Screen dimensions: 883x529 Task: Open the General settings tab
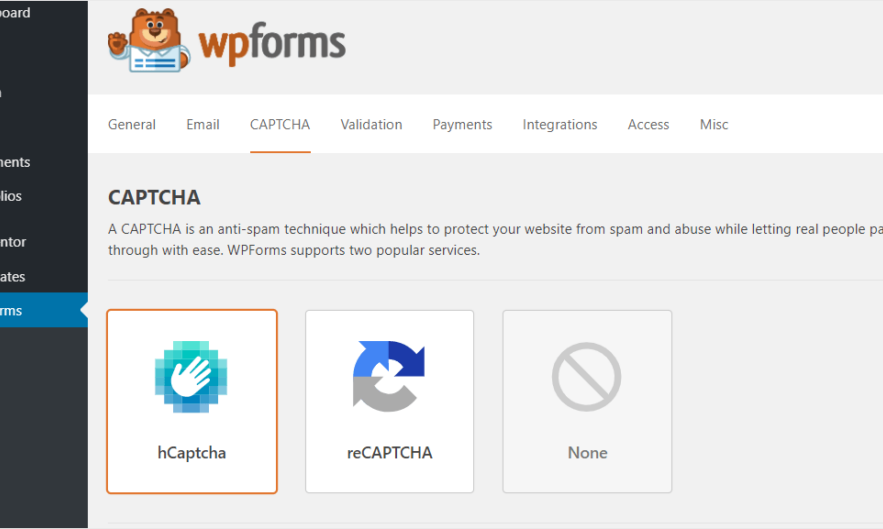(x=132, y=125)
